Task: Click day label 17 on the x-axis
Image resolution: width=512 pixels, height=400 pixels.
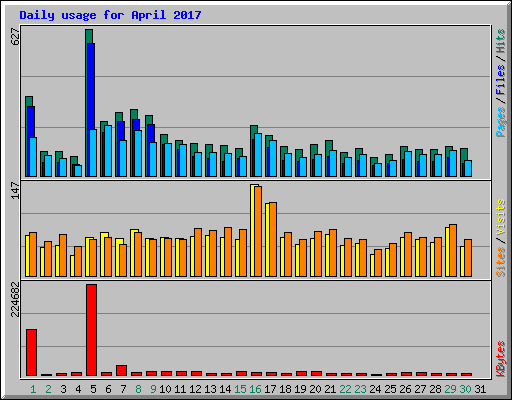Action: click(x=270, y=389)
